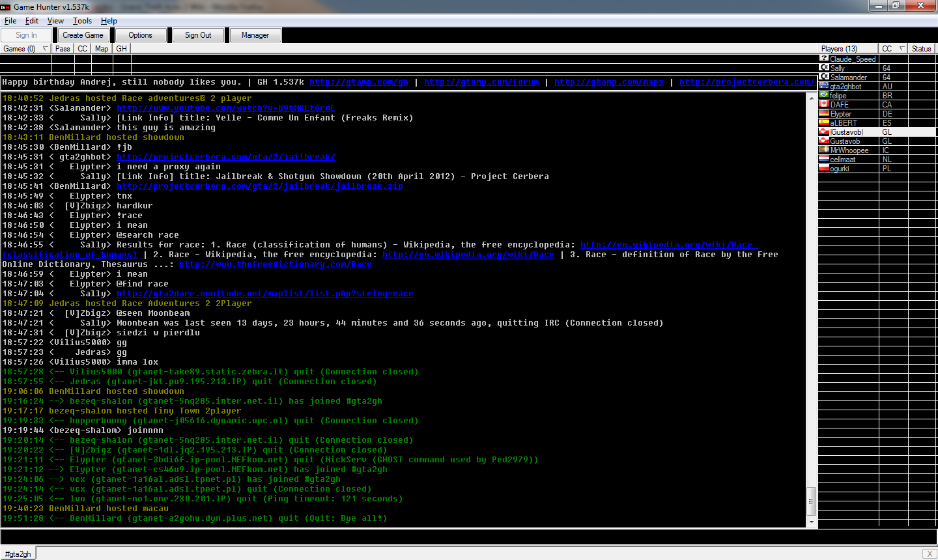Screen dimensions: 938x560
Task: Open the gtamp.com/forum link in the topic
Action: [481, 82]
